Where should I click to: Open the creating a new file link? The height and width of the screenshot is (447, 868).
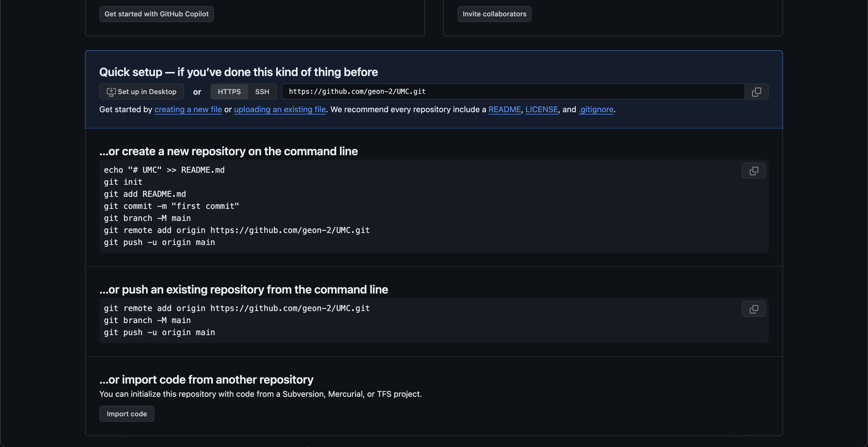click(x=188, y=110)
